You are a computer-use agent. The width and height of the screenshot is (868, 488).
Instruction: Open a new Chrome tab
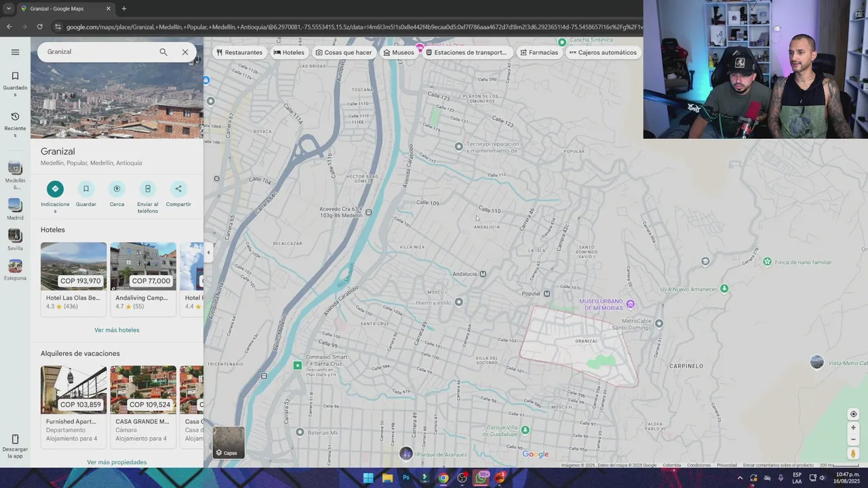(x=124, y=9)
